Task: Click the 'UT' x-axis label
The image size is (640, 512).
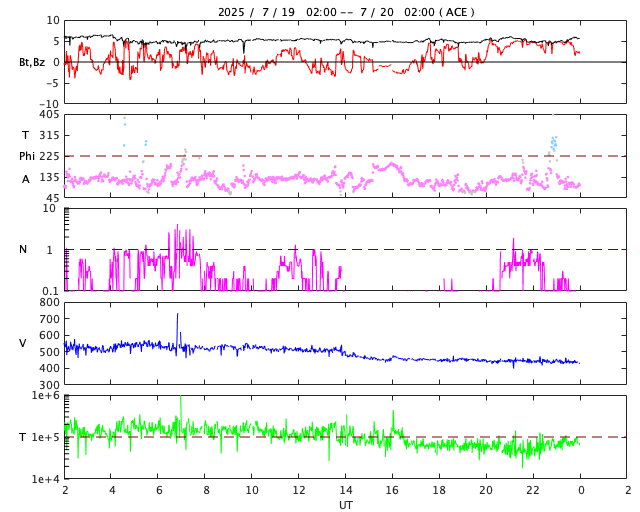Action: click(x=345, y=505)
